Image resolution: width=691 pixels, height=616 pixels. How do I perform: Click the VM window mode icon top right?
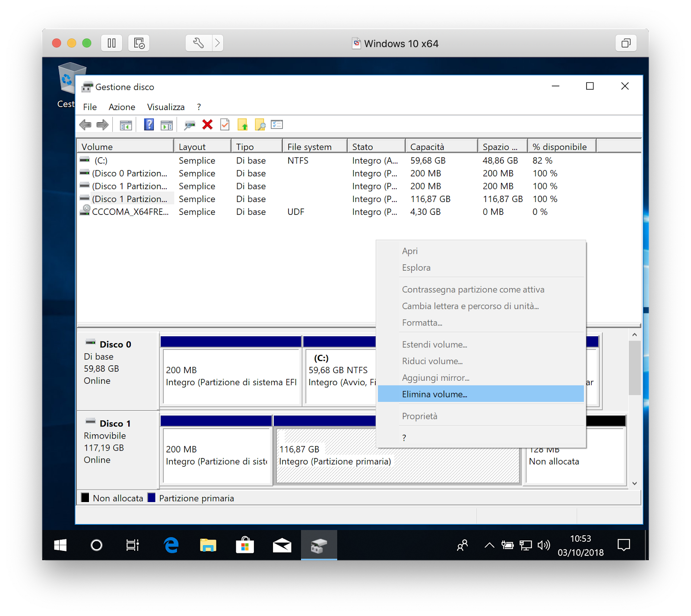626,43
